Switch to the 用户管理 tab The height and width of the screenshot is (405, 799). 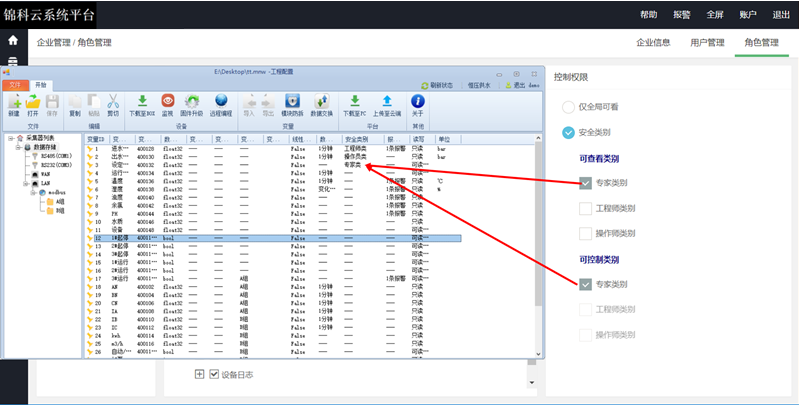(x=707, y=43)
